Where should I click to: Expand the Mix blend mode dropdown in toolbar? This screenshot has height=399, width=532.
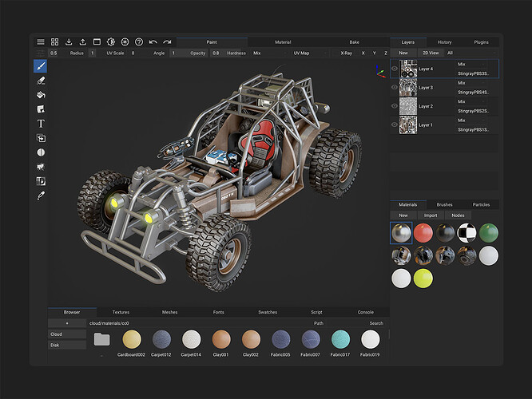coord(270,53)
